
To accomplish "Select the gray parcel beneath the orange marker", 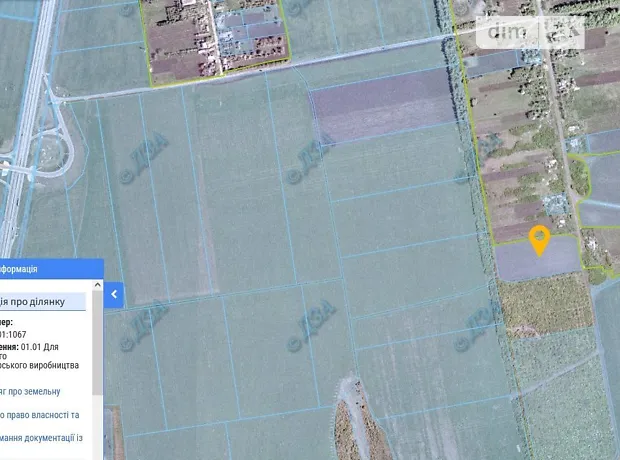I will click(538, 262).
